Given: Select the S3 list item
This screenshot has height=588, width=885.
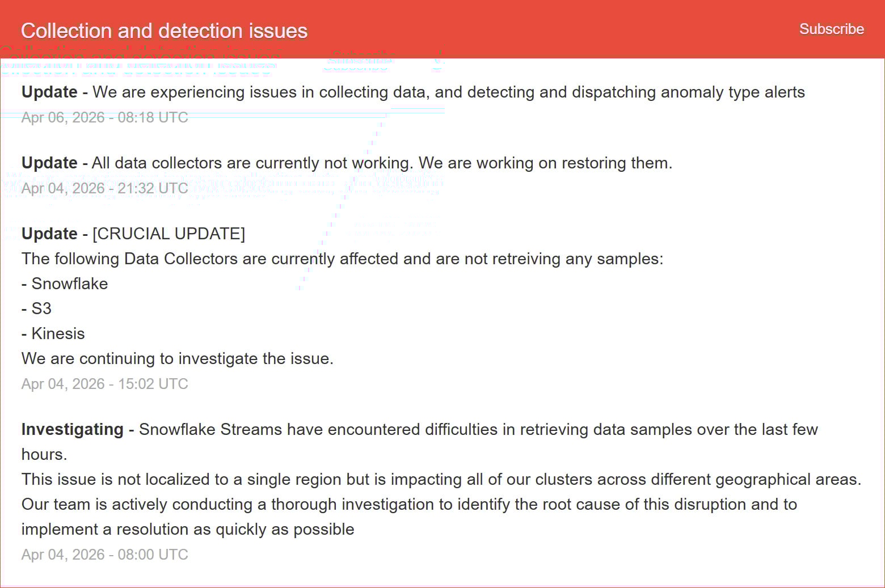Looking at the screenshot, I should coord(36,308).
